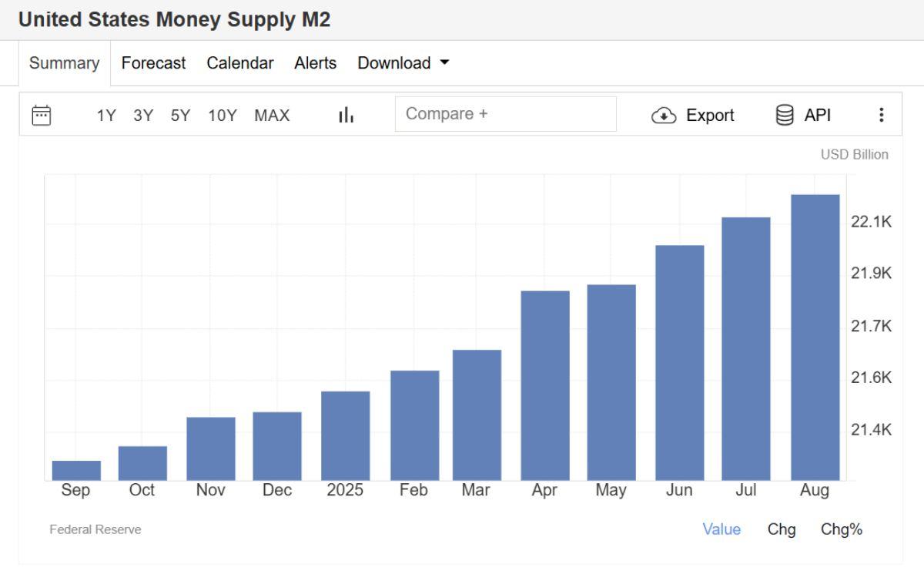Viewport: 924px width, 581px height.
Task: Click the August bar in the chart
Action: [x=815, y=338]
